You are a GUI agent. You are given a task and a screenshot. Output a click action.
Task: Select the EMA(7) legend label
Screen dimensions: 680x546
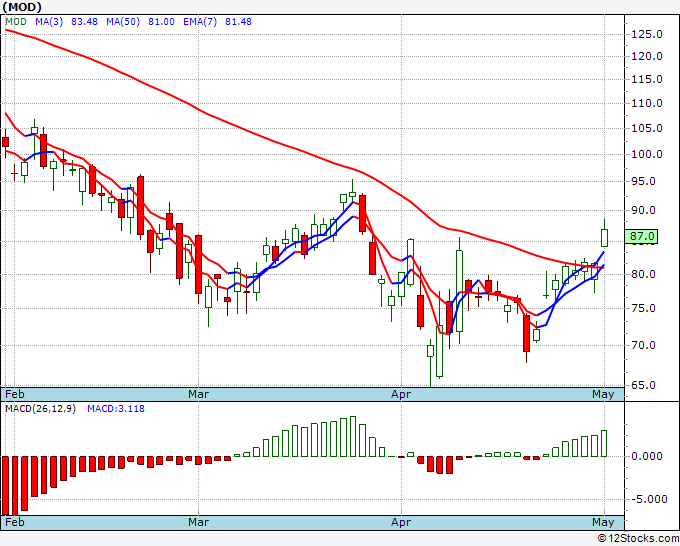pos(200,22)
